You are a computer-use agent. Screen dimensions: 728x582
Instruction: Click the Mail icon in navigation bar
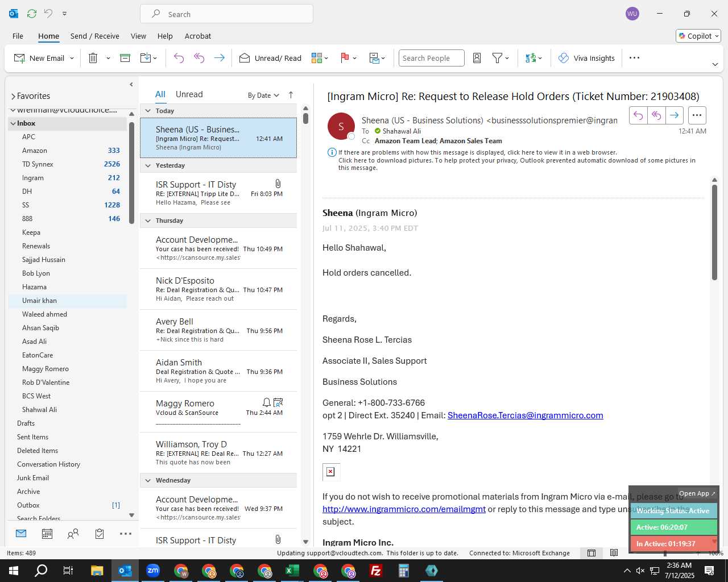[x=21, y=534]
